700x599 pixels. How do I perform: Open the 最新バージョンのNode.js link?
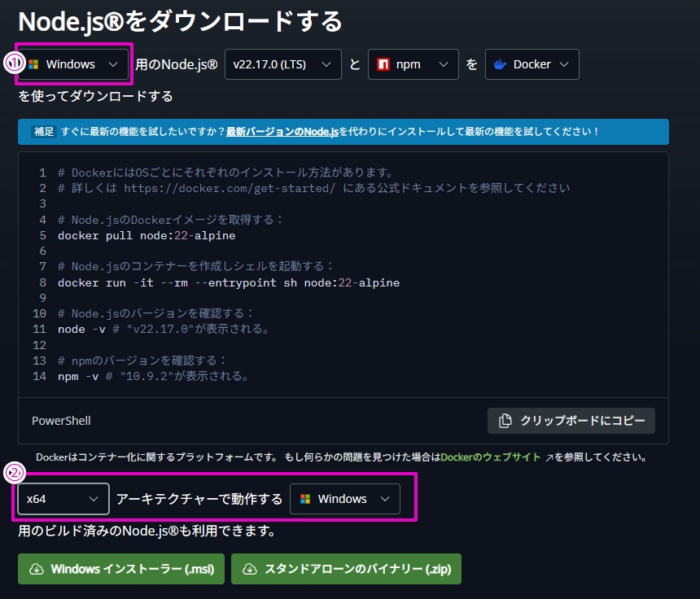282,131
